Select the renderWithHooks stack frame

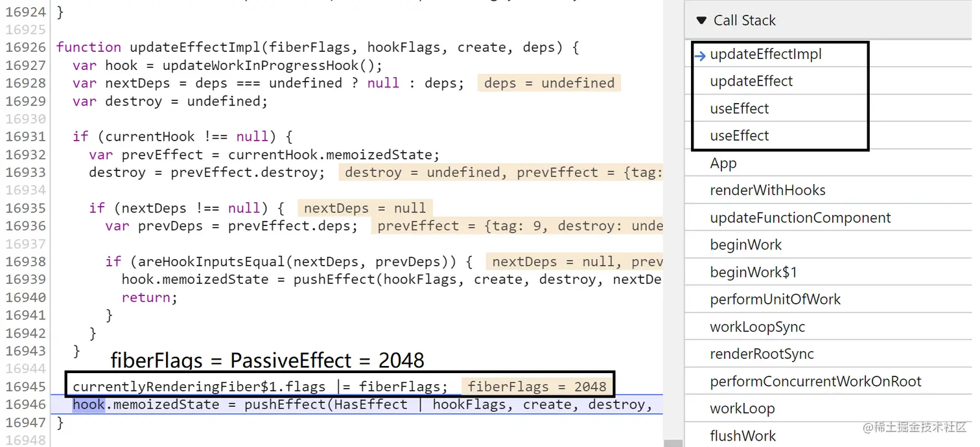tap(767, 190)
